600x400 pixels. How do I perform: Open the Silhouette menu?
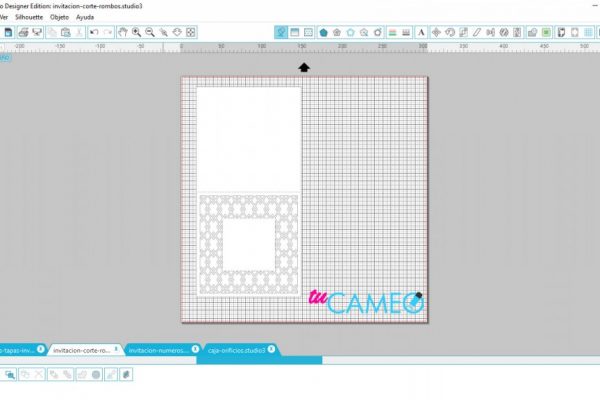(29, 17)
